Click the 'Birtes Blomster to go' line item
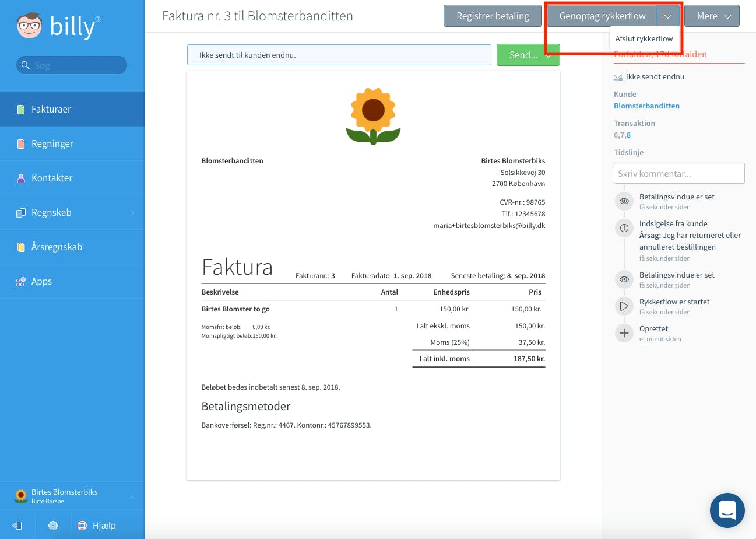This screenshot has width=756, height=539. tap(235, 309)
